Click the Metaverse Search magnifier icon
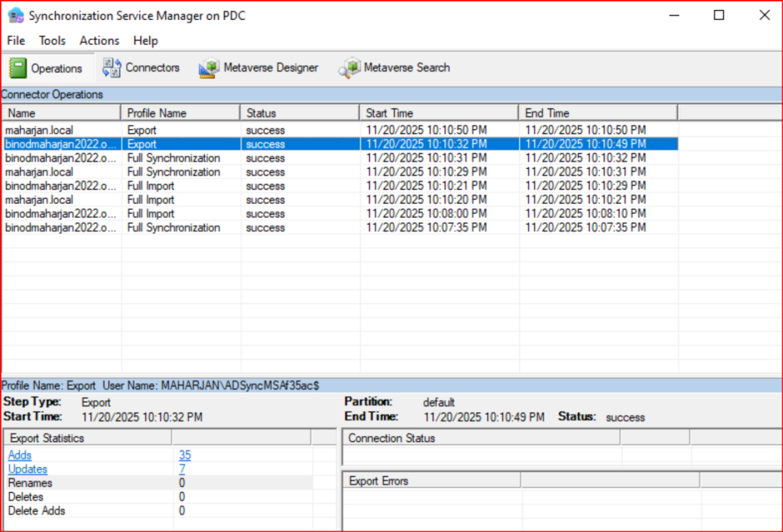This screenshot has height=532, width=783. click(349, 68)
